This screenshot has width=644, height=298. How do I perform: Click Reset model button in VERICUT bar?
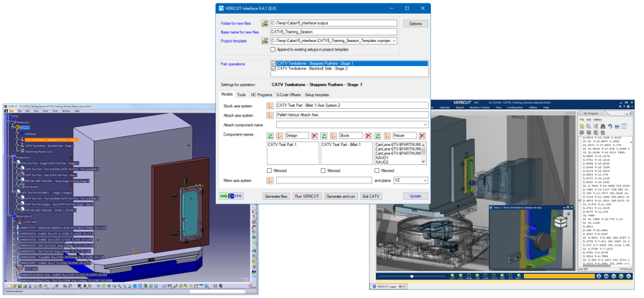coord(599,276)
